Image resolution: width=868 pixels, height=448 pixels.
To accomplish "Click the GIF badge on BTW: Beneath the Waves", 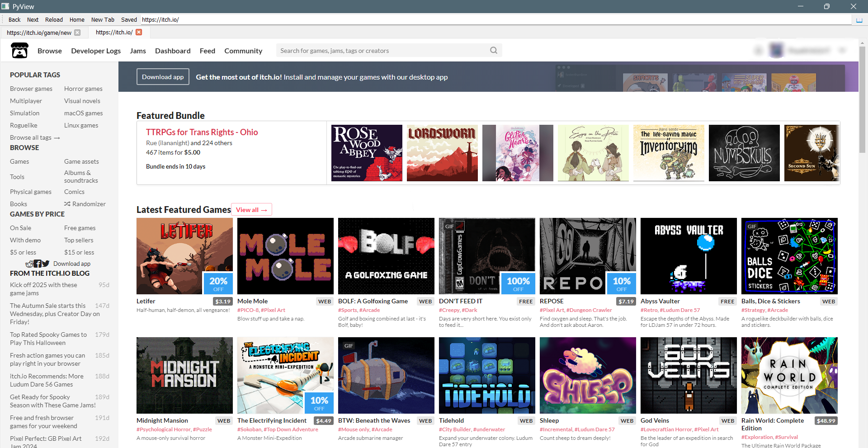I will pyautogui.click(x=349, y=346).
